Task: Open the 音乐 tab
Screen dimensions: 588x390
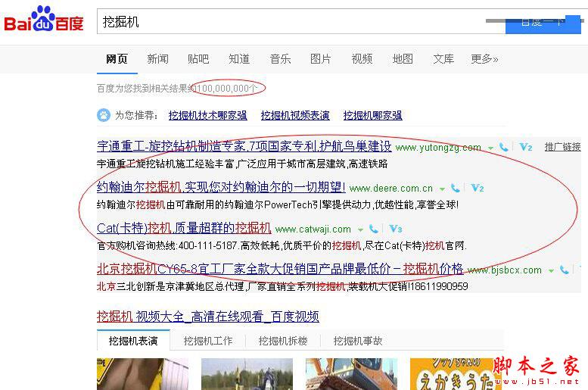Action: [280, 59]
